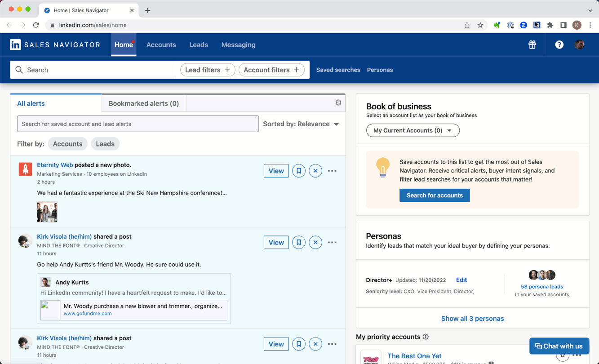
Task: View the Eternity Web alert
Action: (x=276, y=171)
